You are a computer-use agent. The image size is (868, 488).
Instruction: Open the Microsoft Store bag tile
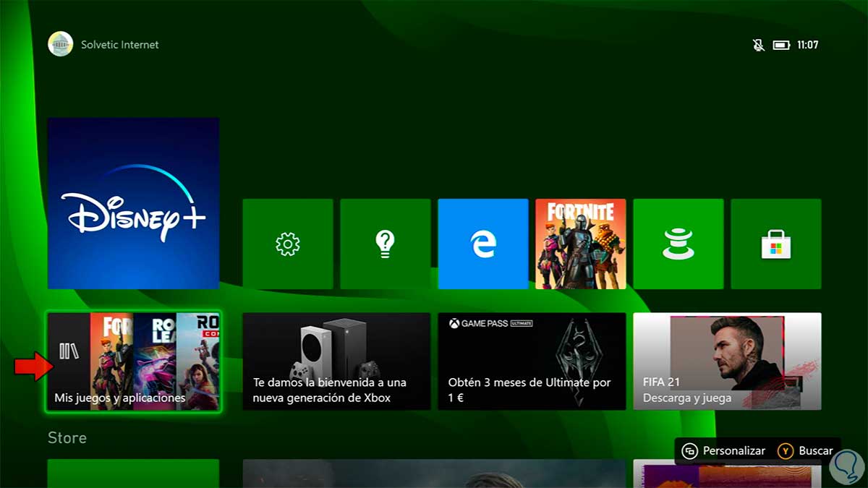tap(776, 244)
